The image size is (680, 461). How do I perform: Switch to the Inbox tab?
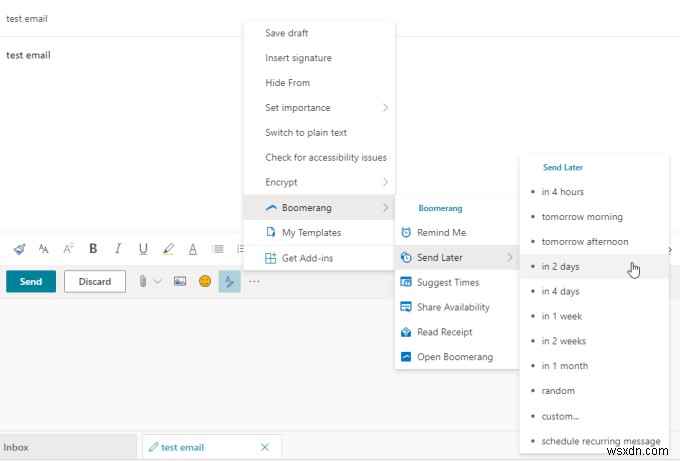68,447
